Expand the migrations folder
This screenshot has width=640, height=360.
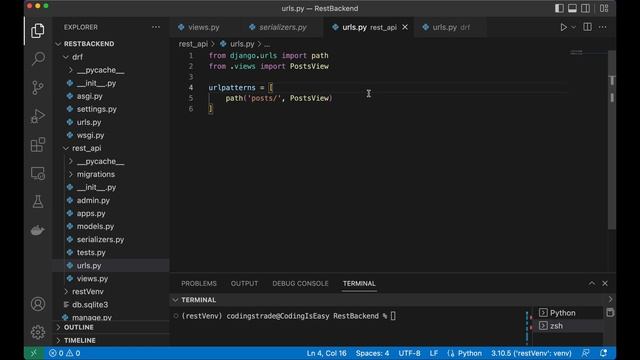pos(71,174)
